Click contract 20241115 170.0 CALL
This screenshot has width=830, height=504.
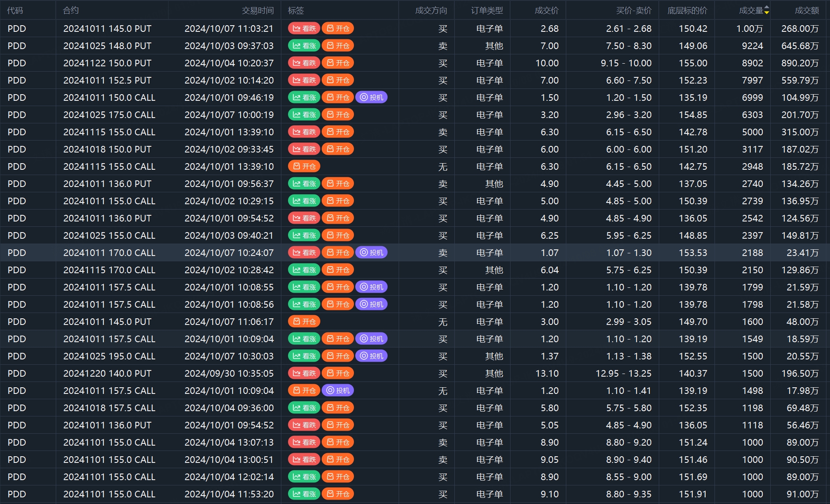[109, 270]
